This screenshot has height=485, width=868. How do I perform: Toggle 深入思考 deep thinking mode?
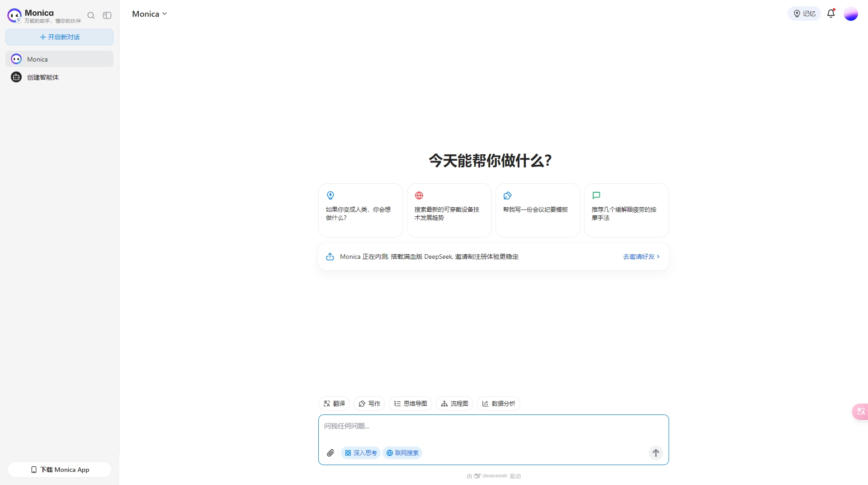click(x=361, y=453)
